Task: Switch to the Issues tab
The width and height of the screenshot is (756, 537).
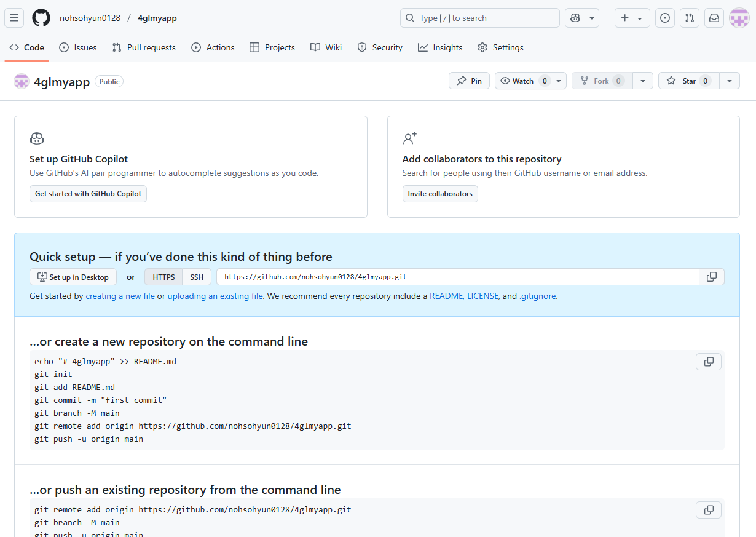Action: [x=78, y=47]
